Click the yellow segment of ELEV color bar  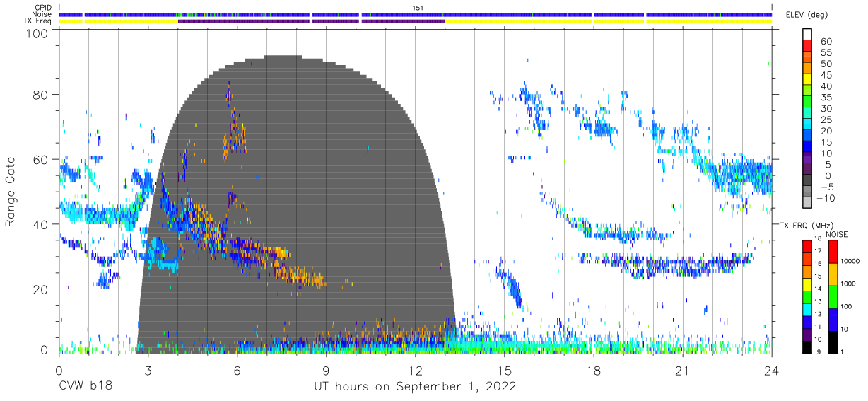(x=807, y=79)
